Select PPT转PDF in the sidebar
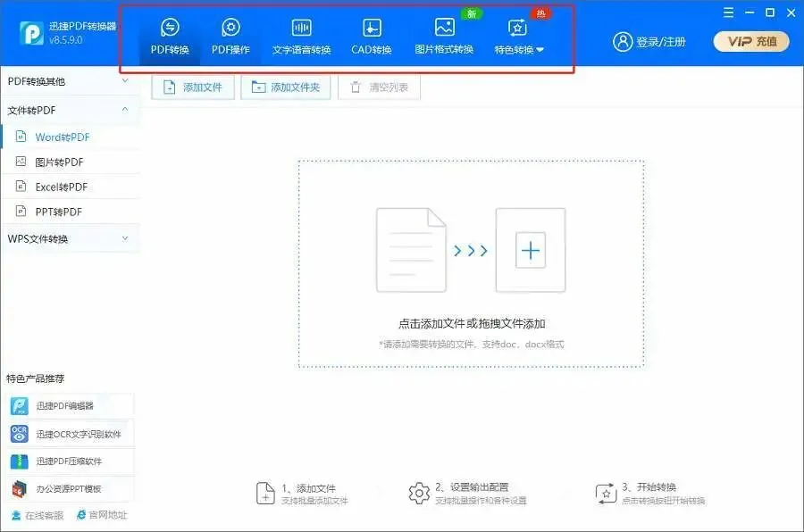This screenshot has width=804, height=532. pos(71,212)
